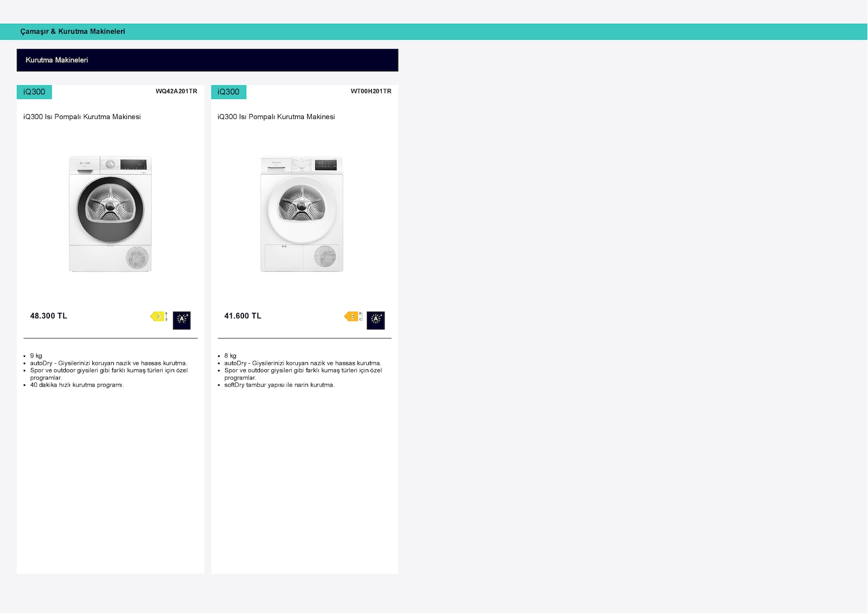Viewport: 868px width, 614px height.
Task: Click the orange E energy class label icon
Action: [353, 317]
